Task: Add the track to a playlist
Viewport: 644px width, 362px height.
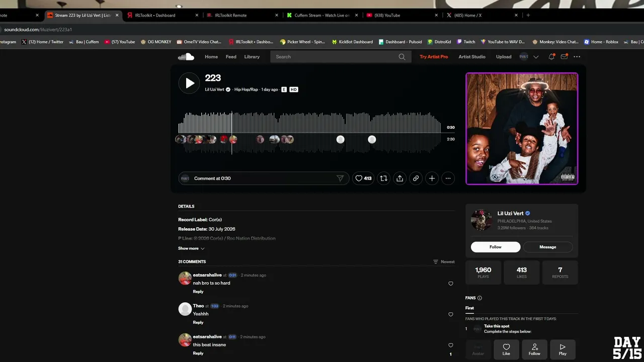Action: pos(432,178)
